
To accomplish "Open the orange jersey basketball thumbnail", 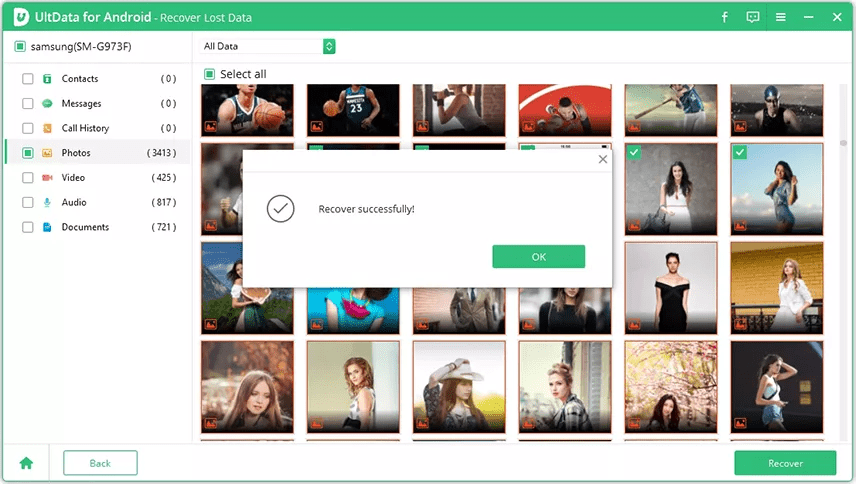I will pyautogui.click(x=565, y=110).
